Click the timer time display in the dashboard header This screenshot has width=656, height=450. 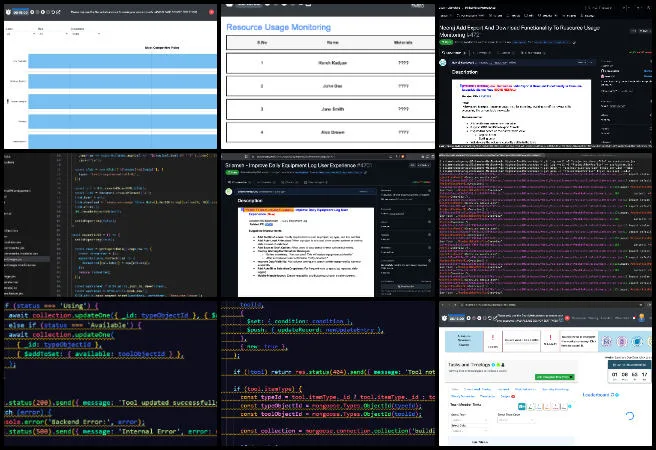click(x=457, y=318)
